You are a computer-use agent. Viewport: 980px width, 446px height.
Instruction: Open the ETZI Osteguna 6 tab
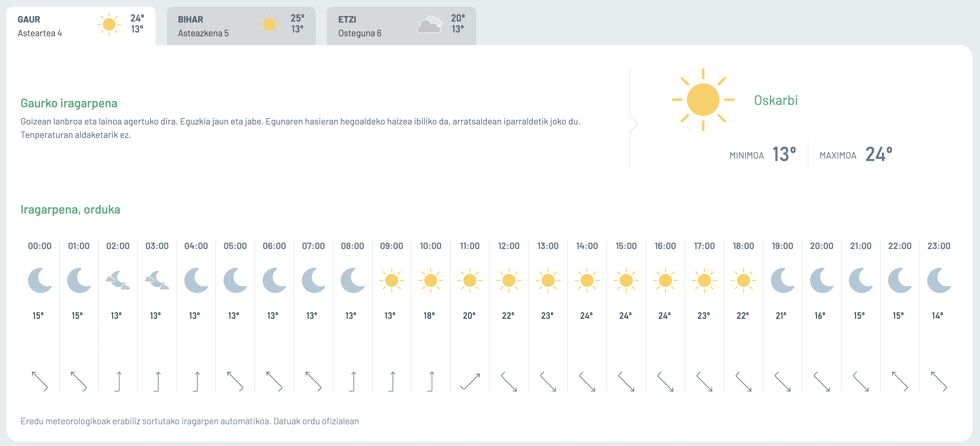coord(401,26)
